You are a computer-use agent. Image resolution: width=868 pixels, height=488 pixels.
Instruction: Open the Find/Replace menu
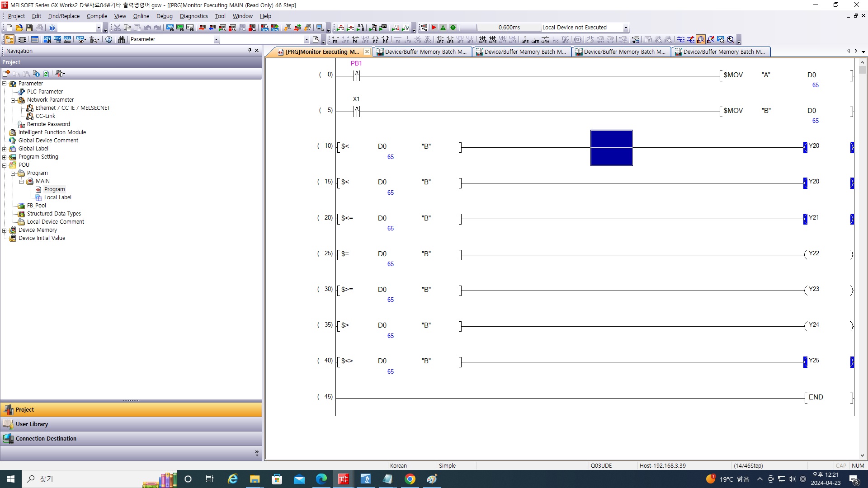[x=64, y=16]
